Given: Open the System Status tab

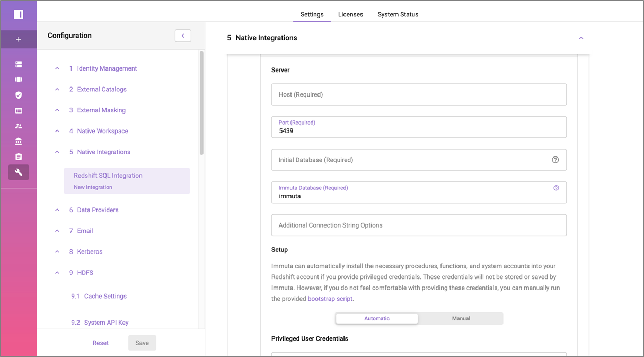Looking at the screenshot, I should [398, 14].
